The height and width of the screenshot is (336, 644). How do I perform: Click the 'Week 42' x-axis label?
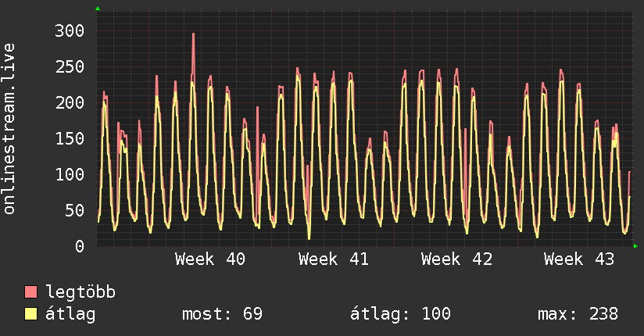456,259
